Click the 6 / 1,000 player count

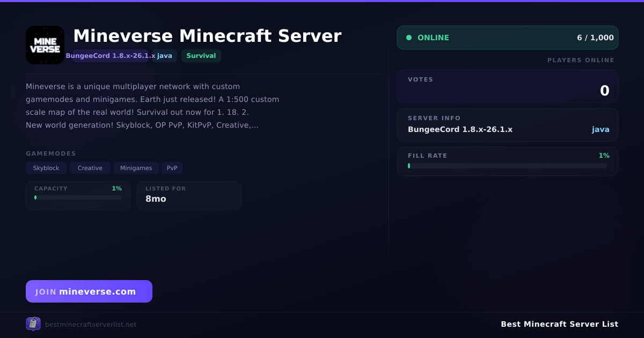pos(595,38)
